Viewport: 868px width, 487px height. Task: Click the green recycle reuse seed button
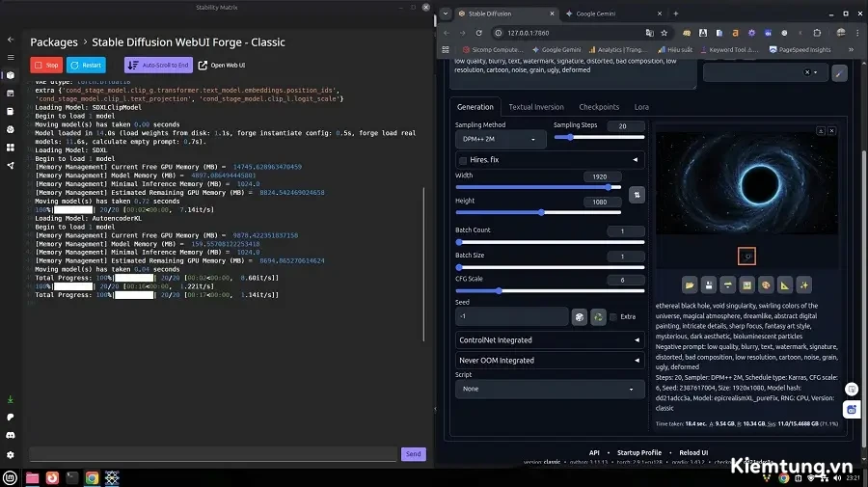598,317
